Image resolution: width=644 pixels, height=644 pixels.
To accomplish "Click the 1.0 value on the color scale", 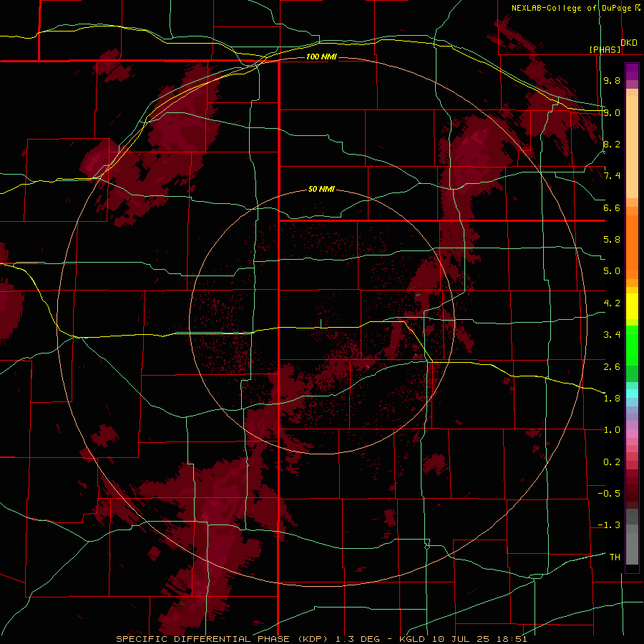I will 612,430.
